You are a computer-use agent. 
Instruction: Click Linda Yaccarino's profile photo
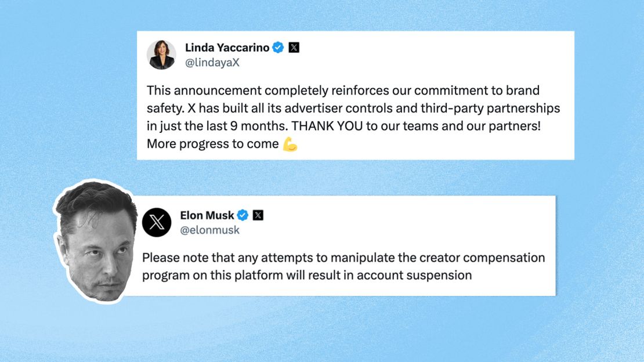pos(161,55)
